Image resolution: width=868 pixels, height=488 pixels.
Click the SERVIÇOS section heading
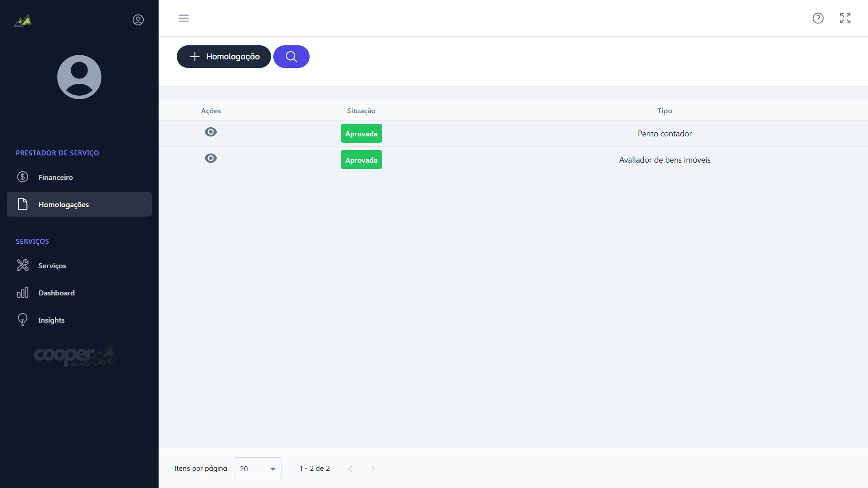point(32,242)
